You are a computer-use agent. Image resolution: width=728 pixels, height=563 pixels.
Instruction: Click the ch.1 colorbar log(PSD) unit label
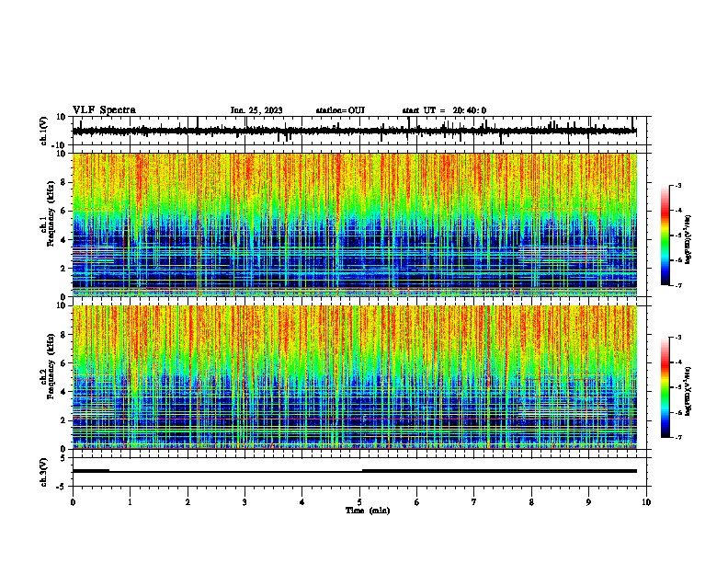tap(688, 239)
